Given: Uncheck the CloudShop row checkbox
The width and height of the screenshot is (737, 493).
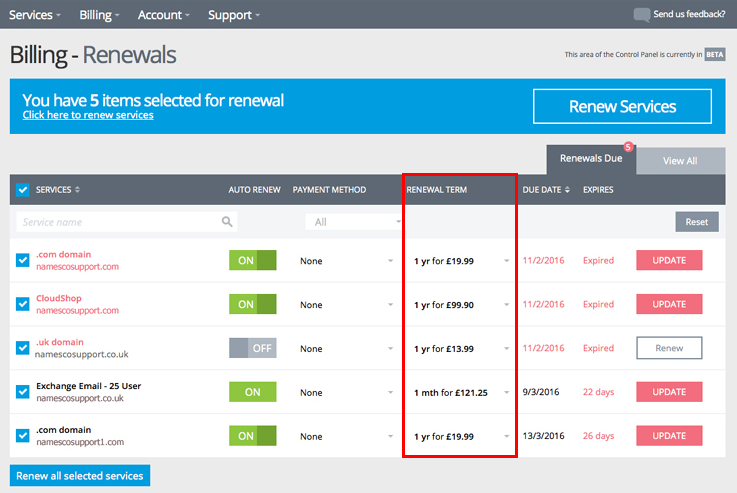Looking at the screenshot, I should (x=23, y=304).
